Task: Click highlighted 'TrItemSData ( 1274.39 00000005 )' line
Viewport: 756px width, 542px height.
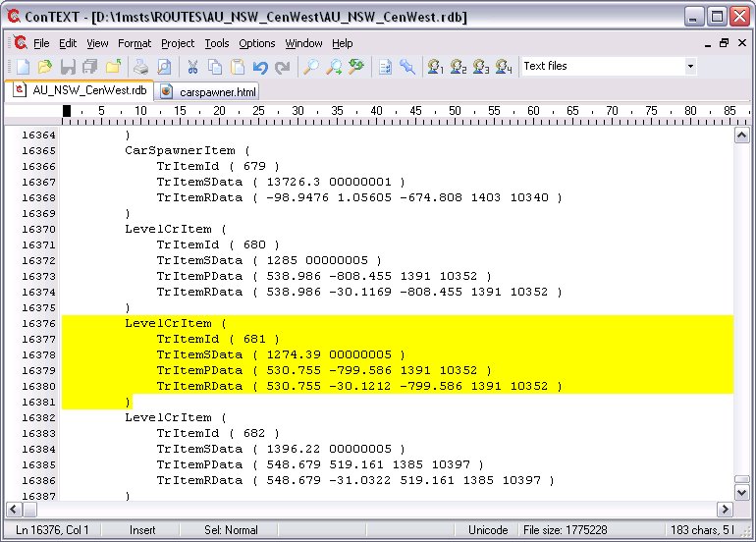Action: pos(281,354)
